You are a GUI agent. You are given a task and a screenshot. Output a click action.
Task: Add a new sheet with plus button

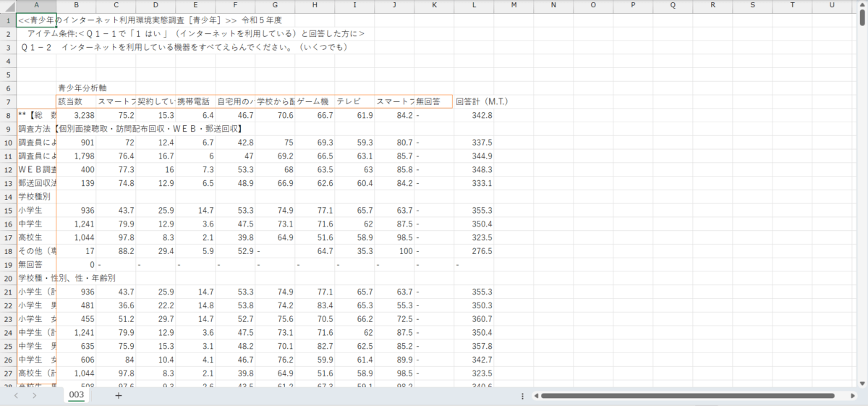(119, 395)
